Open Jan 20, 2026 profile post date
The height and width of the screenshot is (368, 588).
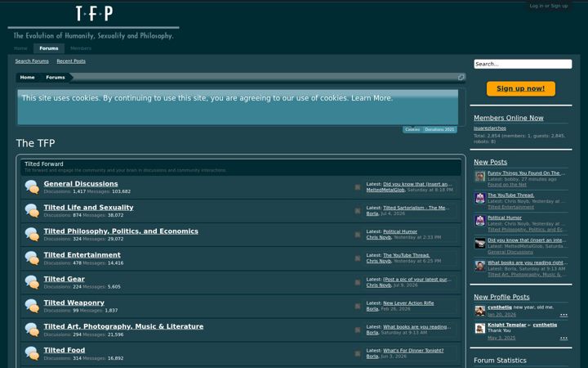pos(501,315)
